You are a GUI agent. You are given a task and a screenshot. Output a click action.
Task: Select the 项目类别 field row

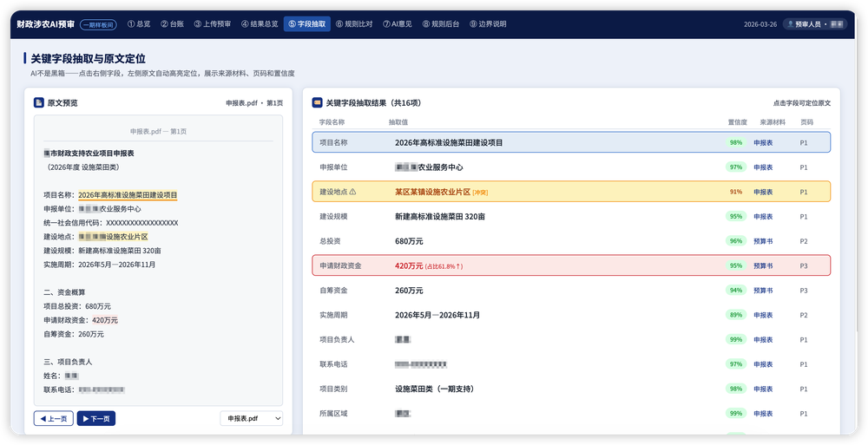pyautogui.click(x=571, y=389)
